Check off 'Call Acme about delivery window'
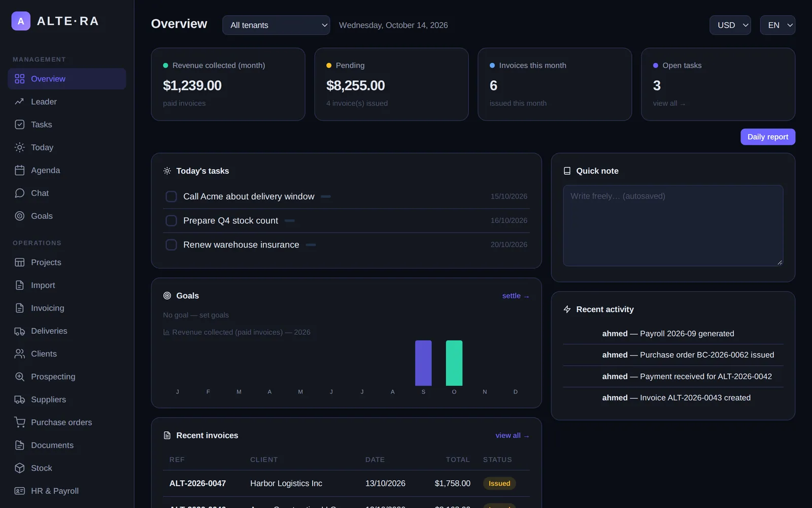Screen dimensions: 812x508 click(172, 197)
